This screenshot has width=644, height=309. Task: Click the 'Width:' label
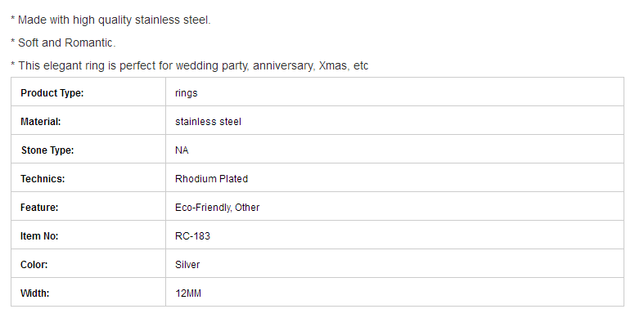pos(34,293)
